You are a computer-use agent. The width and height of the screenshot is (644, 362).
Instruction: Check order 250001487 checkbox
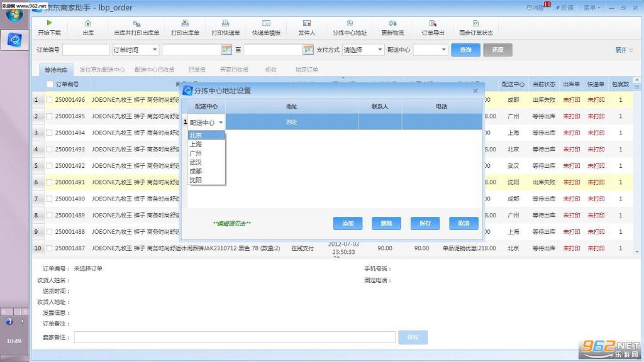[49, 248]
